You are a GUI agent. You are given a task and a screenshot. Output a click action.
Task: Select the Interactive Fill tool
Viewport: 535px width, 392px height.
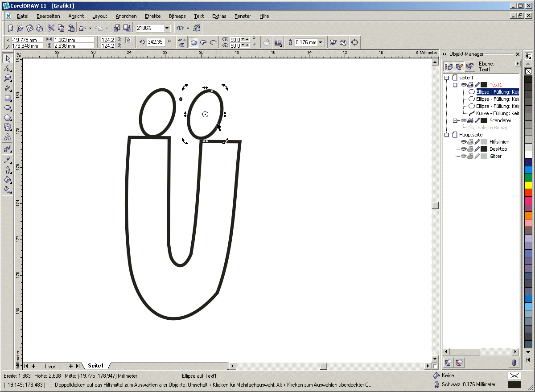8,189
